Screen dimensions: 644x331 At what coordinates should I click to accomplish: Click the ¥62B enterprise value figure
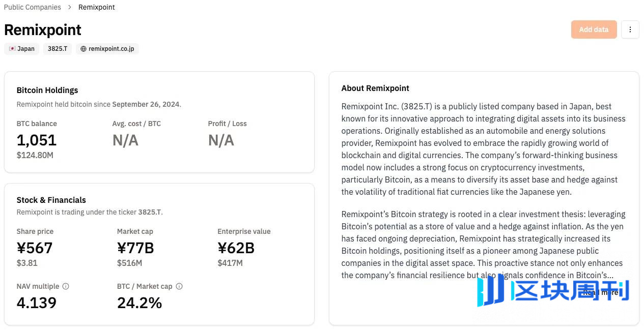236,248
